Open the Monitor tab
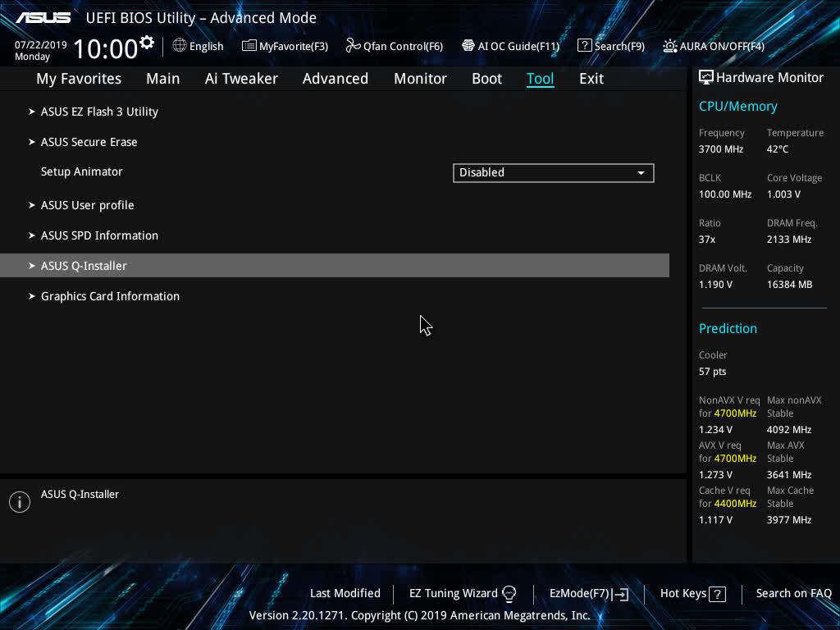Image resolution: width=840 pixels, height=630 pixels. pos(420,79)
